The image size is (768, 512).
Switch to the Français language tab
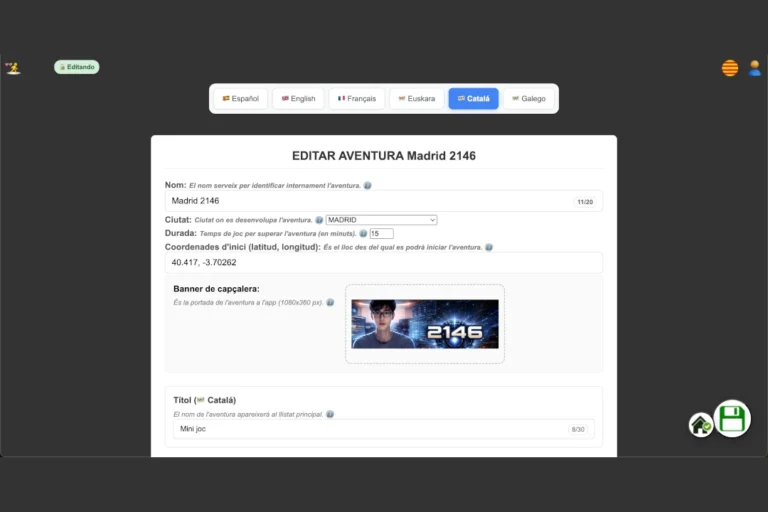[x=357, y=98]
